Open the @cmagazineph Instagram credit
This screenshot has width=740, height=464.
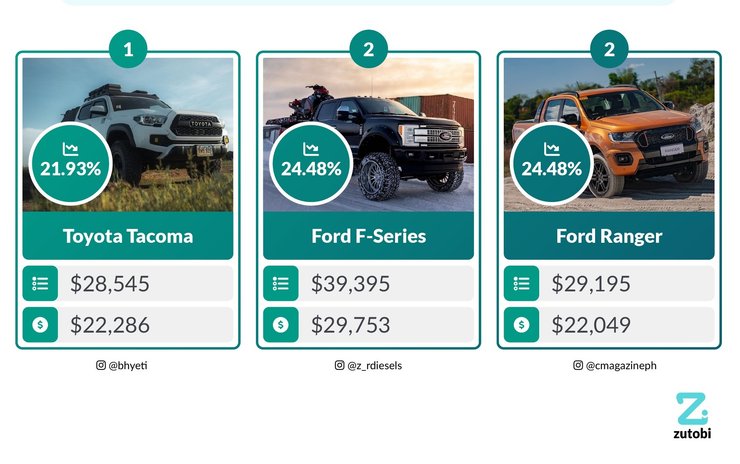pyautogui.click(x=620, y=366)
